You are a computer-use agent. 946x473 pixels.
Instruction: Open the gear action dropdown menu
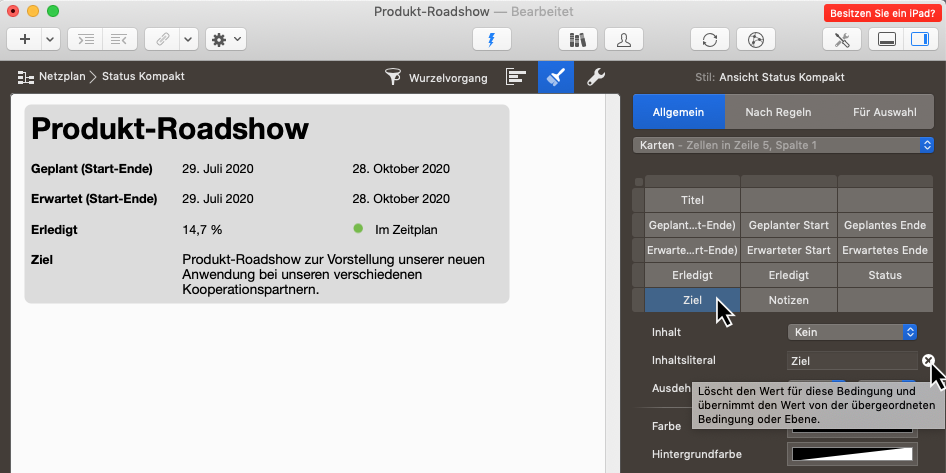pyautogui.click(x=226, y=39)
